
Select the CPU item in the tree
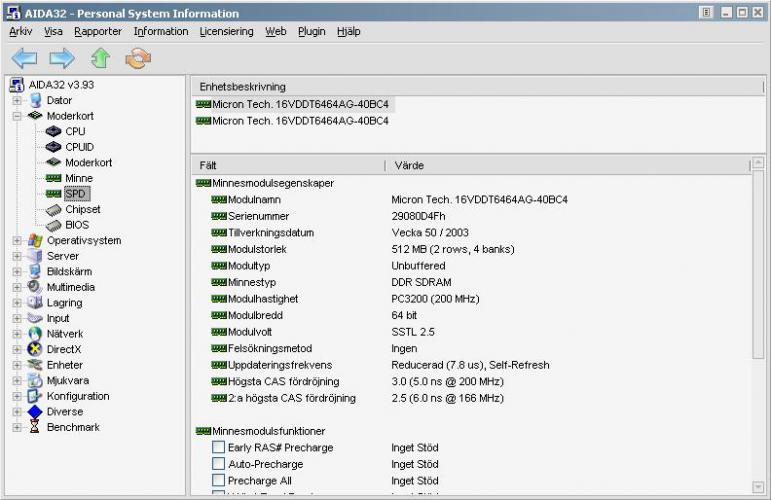point(75,131)
